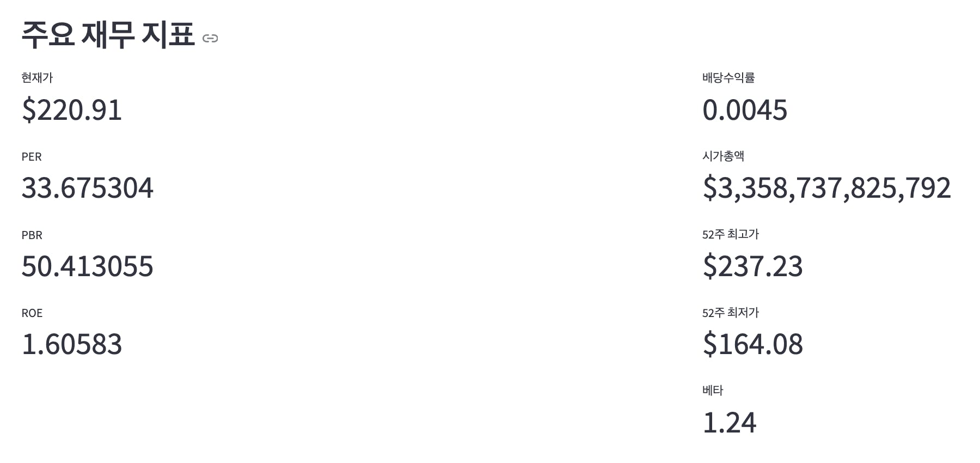Click the 시가총액 metric label
Viewport: 980px width, 463px height.
pos(723,156)
